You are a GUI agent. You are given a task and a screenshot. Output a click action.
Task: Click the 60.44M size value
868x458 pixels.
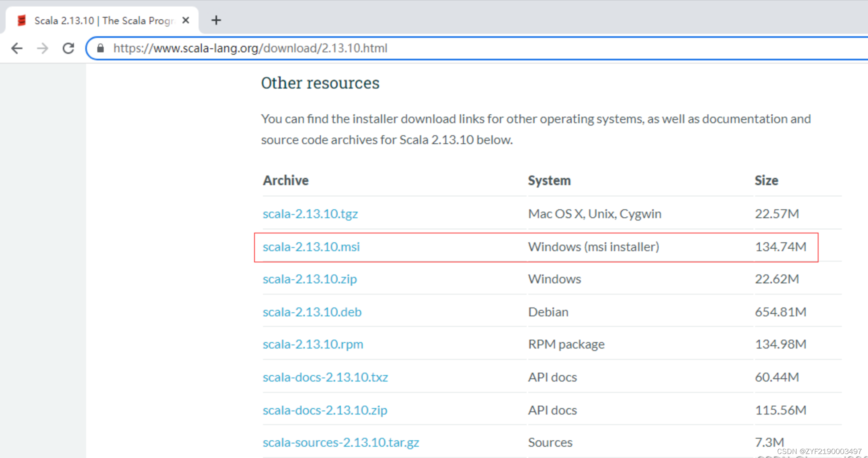pos(777,377)
